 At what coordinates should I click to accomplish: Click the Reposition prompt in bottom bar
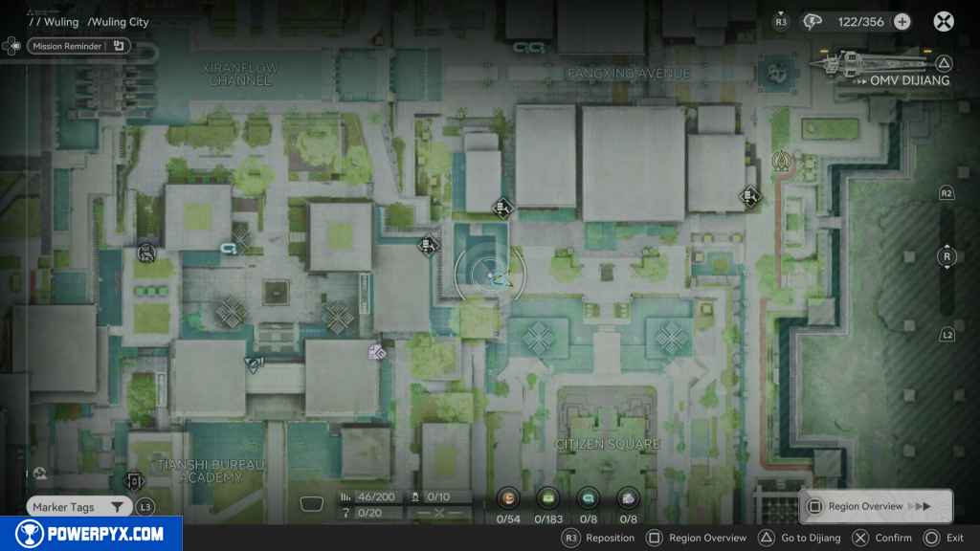click(x=598, y=538)
